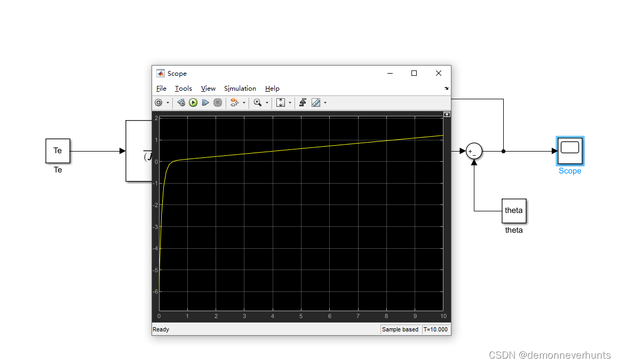Click the Step Back toolbar icon
The height and width of the screenshot is (364, 619).
pyautogui.click(x=181, y=102)
